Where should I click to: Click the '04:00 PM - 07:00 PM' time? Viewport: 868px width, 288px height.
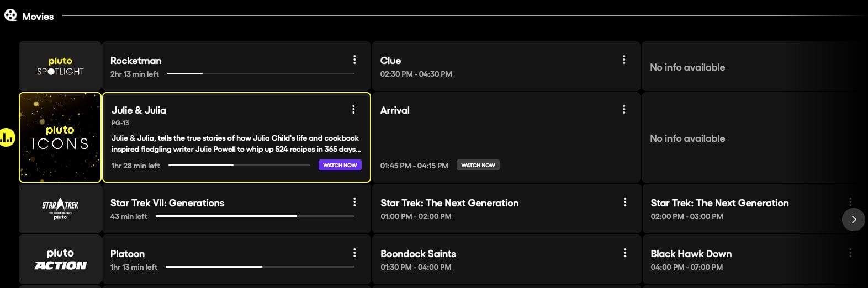click(x=686, y=267)
